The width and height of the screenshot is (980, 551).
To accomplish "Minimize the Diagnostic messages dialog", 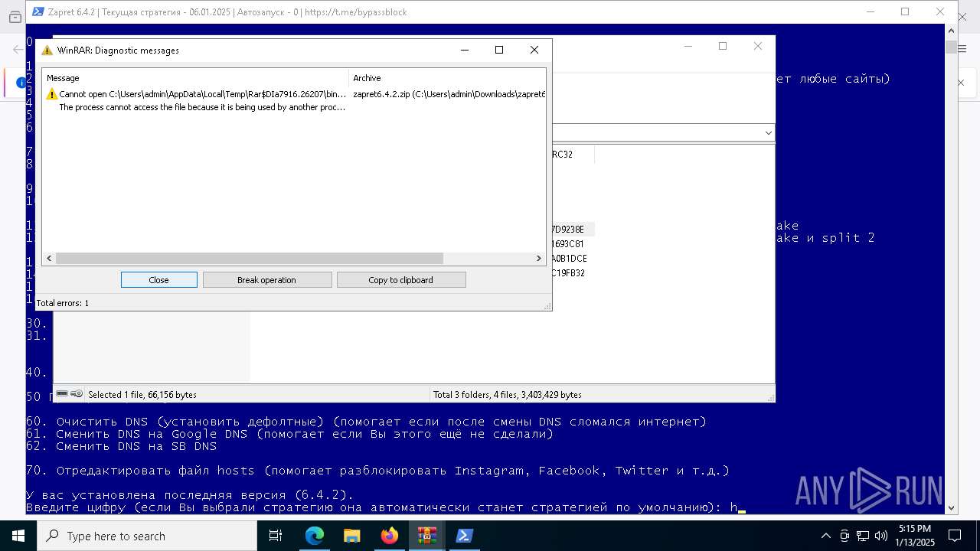I will (x=465, y=50).
